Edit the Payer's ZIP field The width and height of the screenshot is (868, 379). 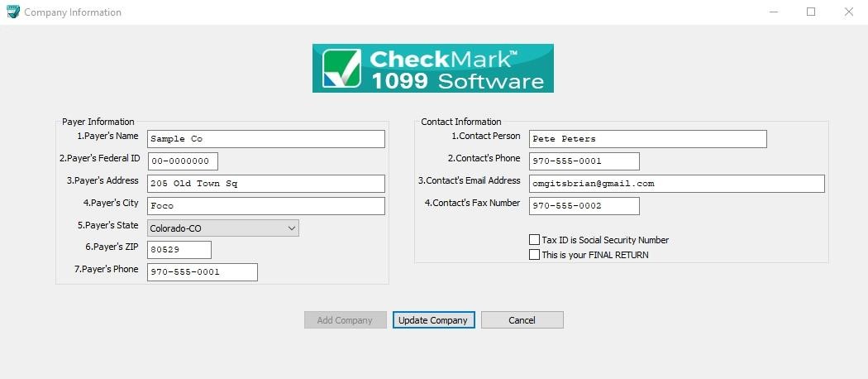179,250
